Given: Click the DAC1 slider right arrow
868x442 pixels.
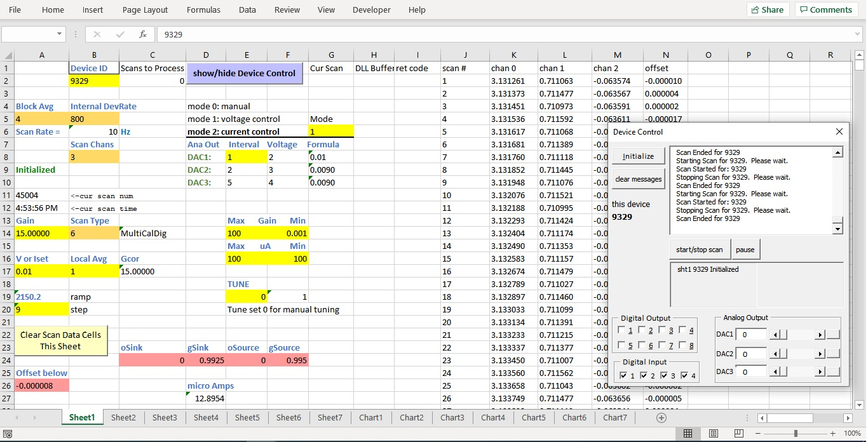Looking at the screenshot, I should coord(820,335).
